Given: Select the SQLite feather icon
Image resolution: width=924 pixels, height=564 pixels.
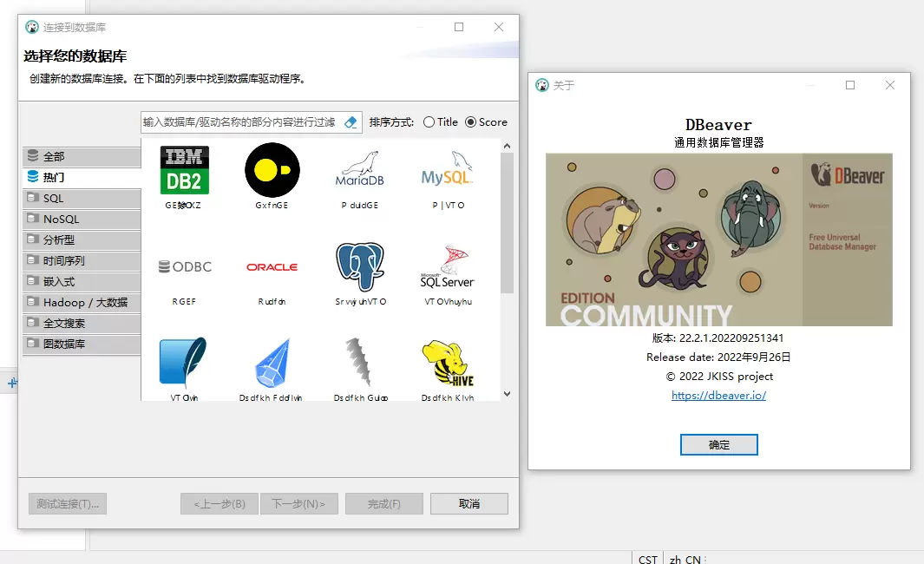Looking at the screenshot, I should point(183,363).
